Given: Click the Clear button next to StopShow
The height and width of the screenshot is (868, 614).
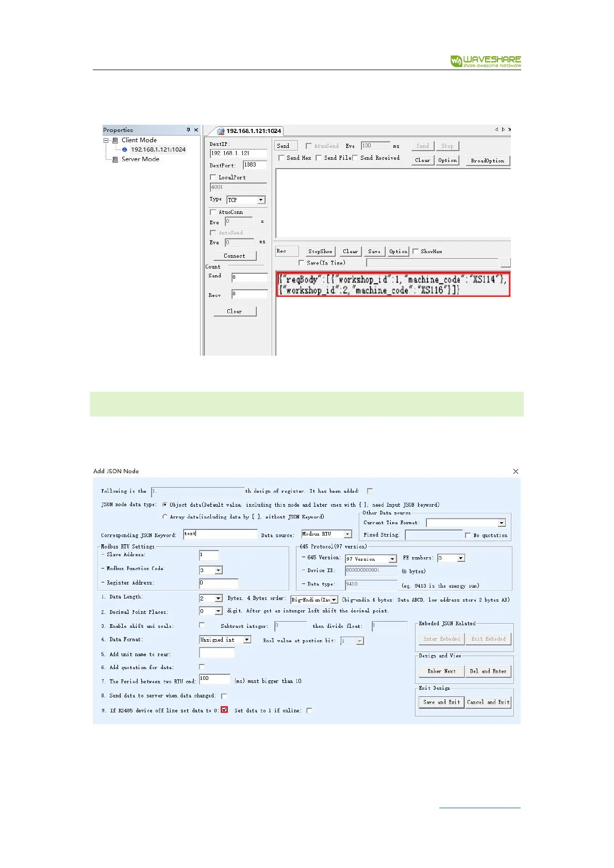Looking at the screenshot, I should coord(351,252).
